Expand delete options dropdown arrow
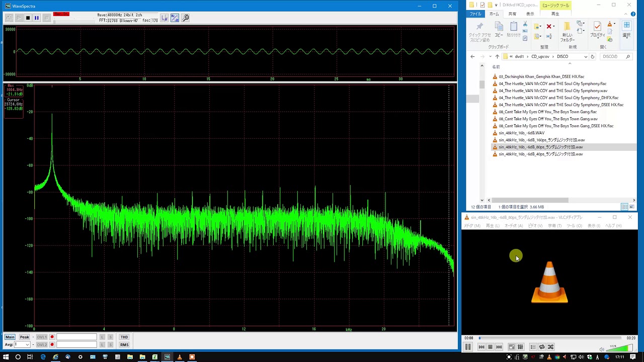Image resolution: width=644 pixels, height=362 pixels. coord(554,26)
